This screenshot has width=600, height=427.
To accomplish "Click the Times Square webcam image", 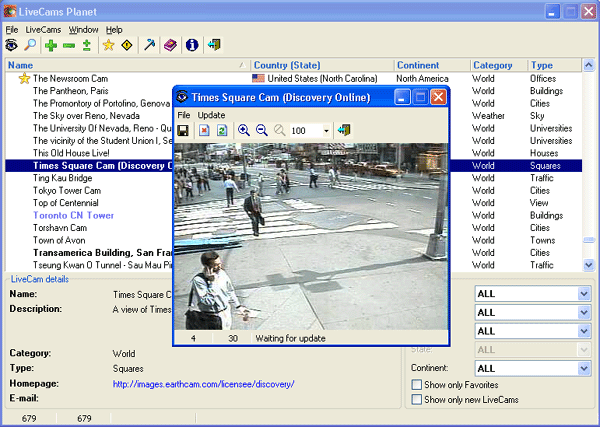I will coord(311,236).
